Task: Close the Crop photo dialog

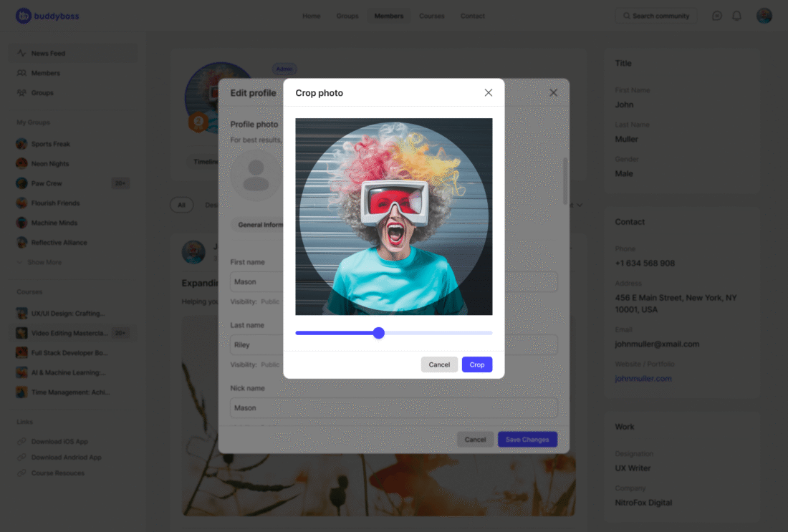Action: point(489,93)
